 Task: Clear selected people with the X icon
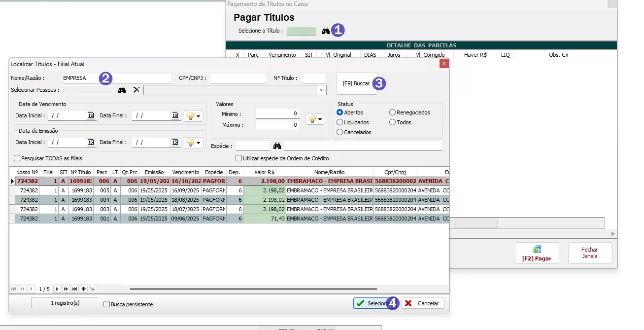click(137, 90)
